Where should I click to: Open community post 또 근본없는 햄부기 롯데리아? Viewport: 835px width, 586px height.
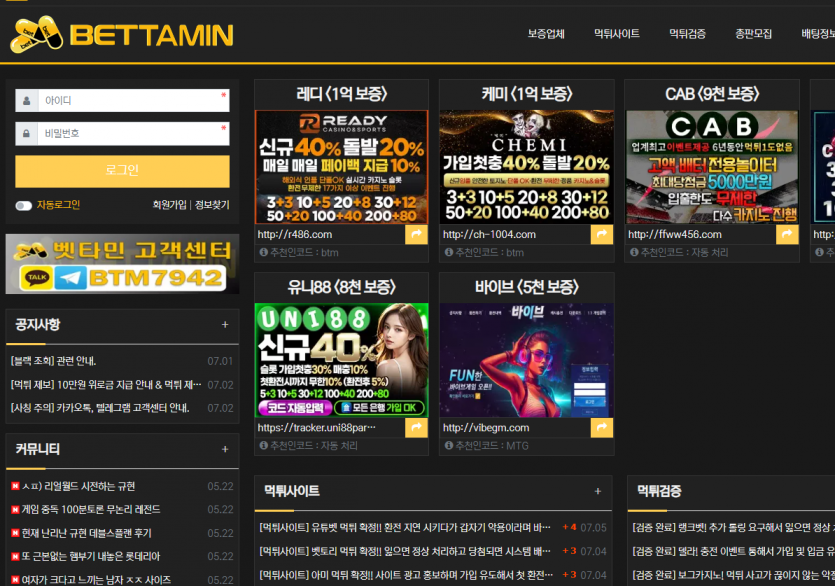[91, 557]
